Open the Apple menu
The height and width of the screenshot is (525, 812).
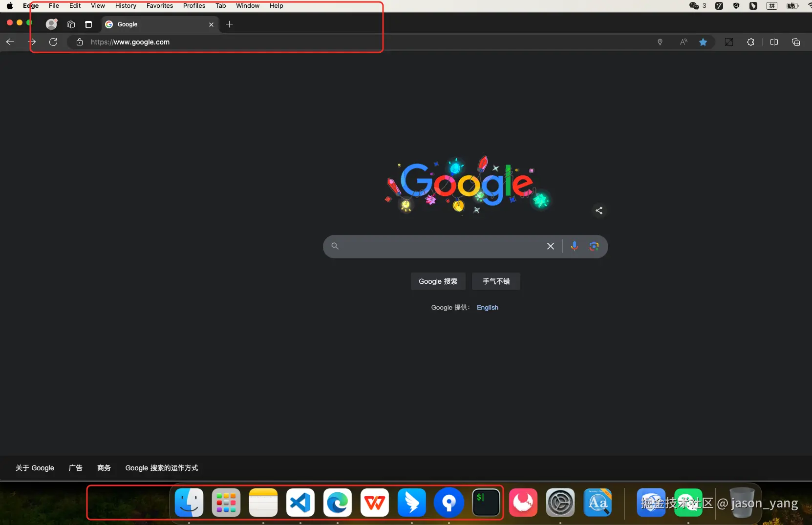pyautogui.click(x=10, y=6)
